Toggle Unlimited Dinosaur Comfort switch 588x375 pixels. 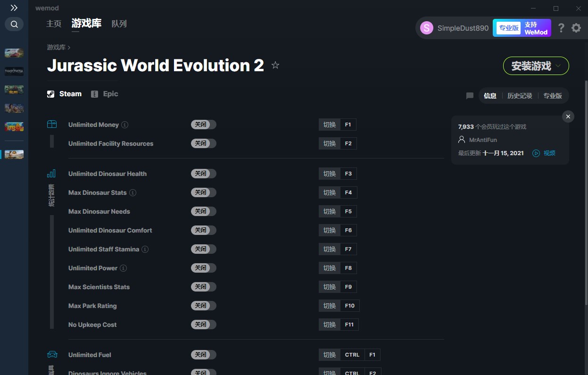click(204, 230)
